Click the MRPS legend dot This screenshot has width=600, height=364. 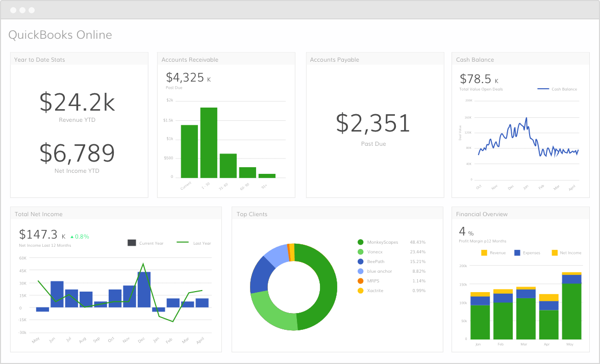point(360,280)
